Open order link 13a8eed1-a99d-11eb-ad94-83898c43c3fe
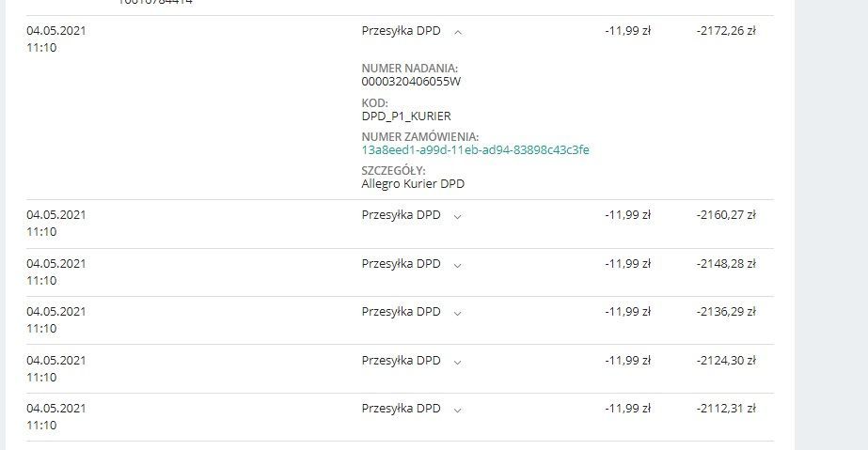Image resolution: width=868 pixels, height=450 pixels. [475, 149]
